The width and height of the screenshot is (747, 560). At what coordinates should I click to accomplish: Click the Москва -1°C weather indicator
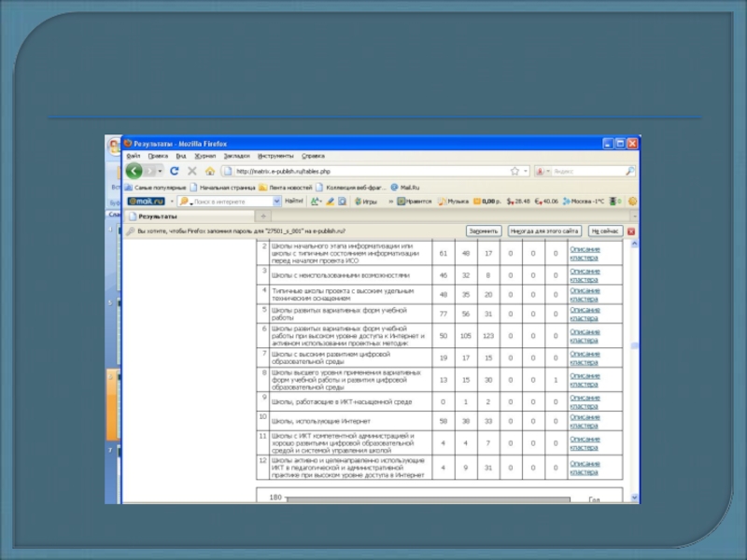point(583,202)
